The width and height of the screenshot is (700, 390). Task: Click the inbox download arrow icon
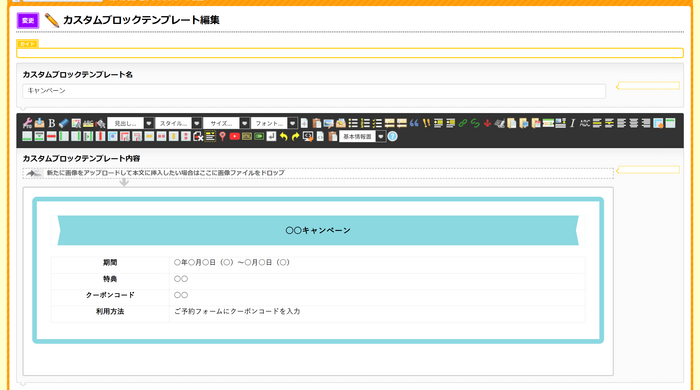click(39, 123)
